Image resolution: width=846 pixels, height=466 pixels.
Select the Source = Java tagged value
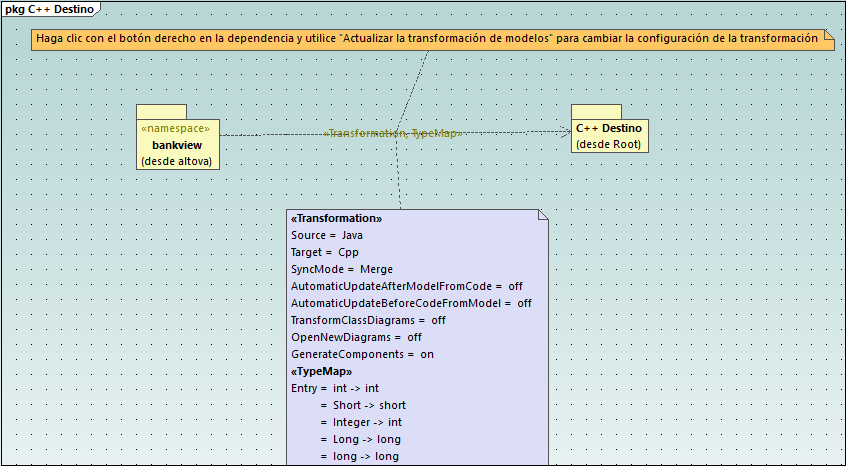[327, 235]
